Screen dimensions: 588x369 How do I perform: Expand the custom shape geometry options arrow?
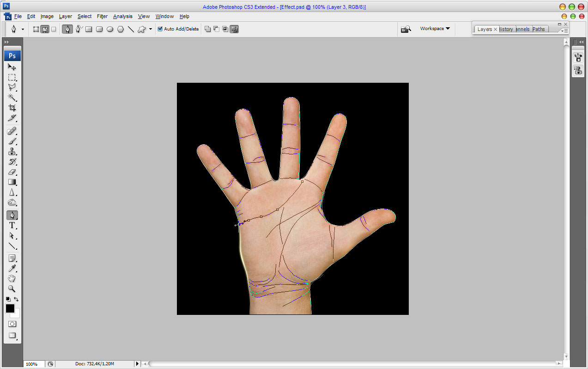151,29
